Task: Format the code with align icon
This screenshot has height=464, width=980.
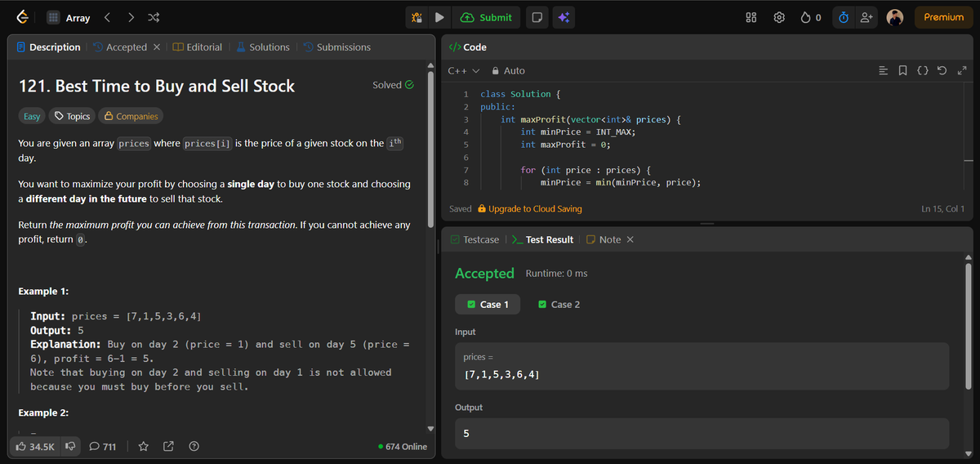Action: click(883, 71)
